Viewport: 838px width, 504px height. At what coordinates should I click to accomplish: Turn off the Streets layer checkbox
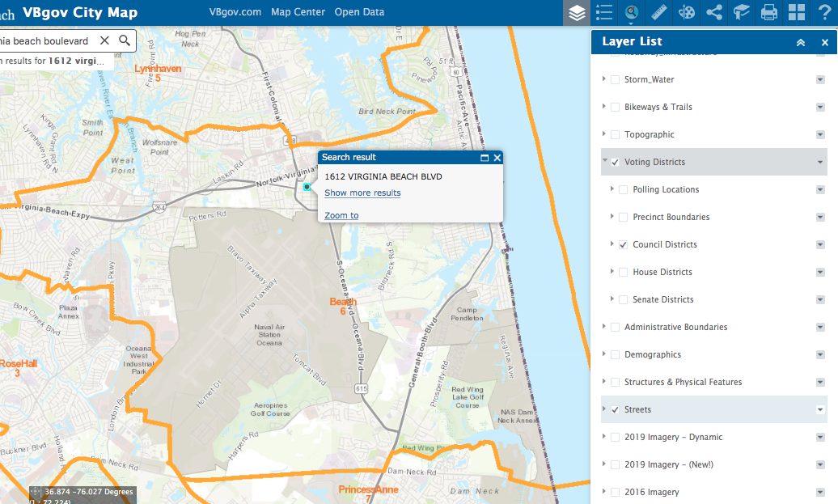tap(615, 409)
